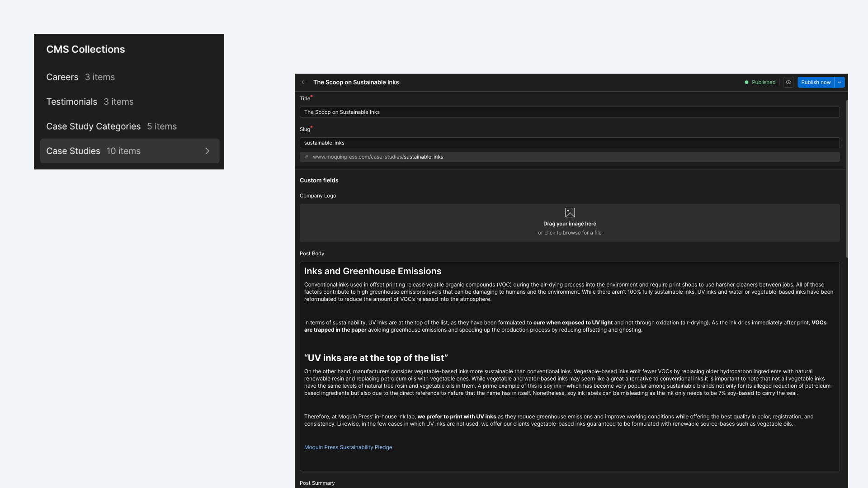Click the "UV inks are at the top" heading
The height and width of the screenshot is (488, 868).
tap(376, 358)
